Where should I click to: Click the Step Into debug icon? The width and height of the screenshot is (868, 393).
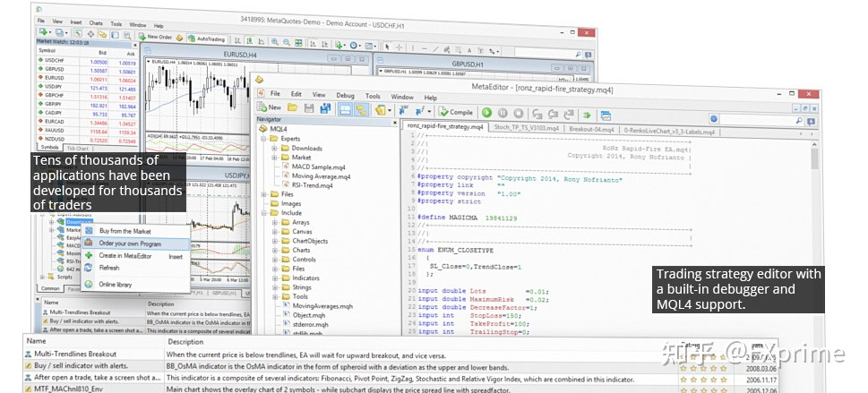537,114
